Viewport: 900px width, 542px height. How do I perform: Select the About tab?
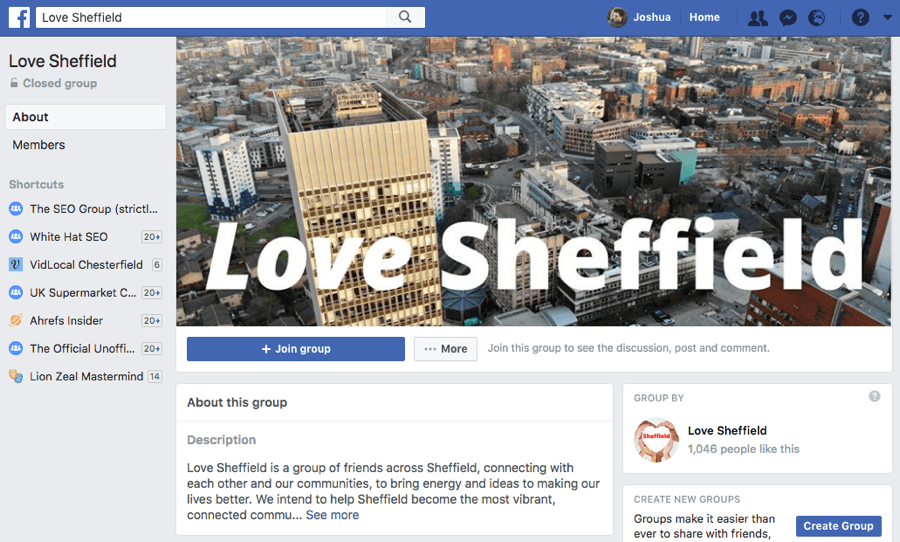coord(86,117)
